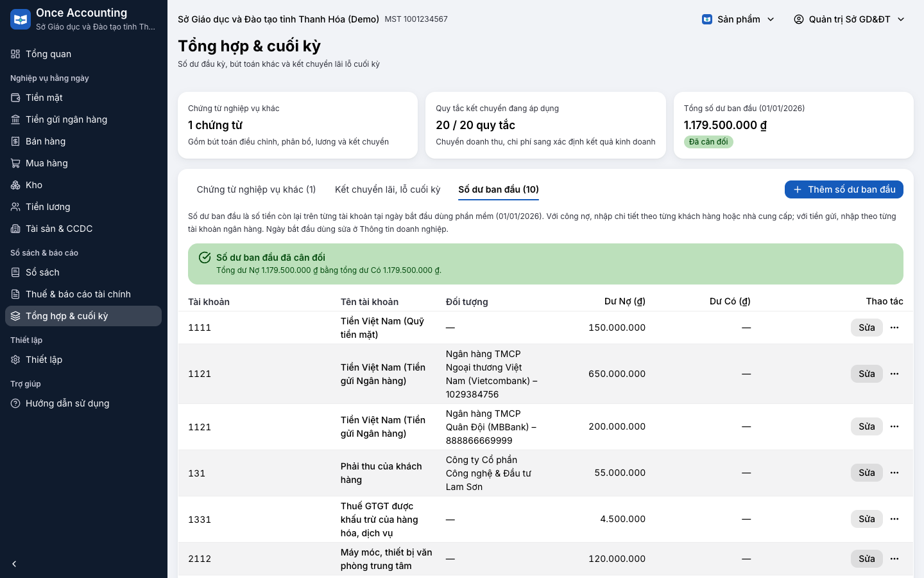Viewport: 924px width, 578px height.
Task: Click Sửa for account 2112 row
Action: (x=867, y=559)
